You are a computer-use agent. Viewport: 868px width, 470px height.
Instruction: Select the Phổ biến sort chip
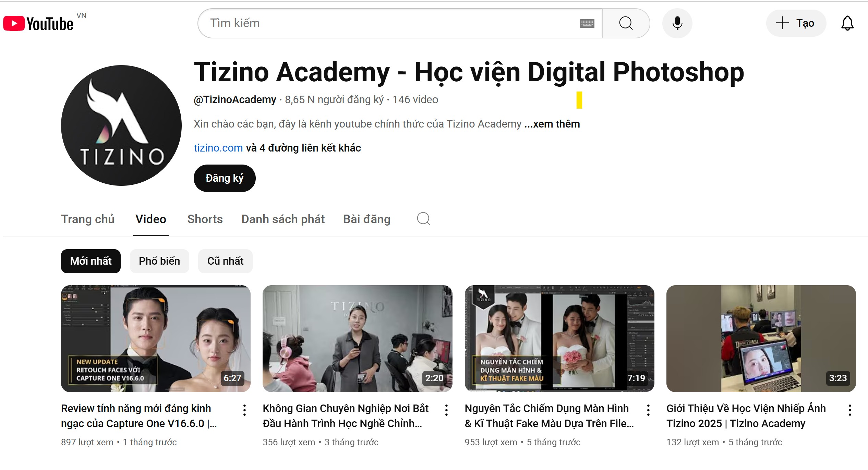pos(159,261)
